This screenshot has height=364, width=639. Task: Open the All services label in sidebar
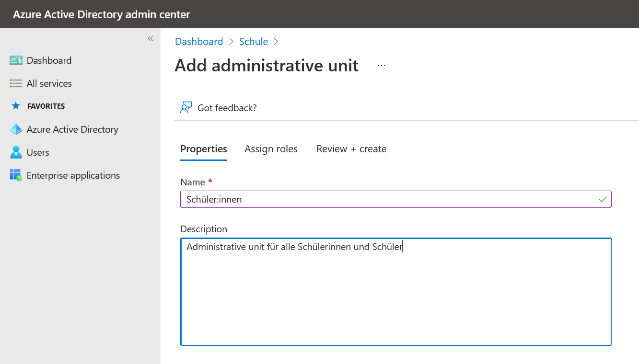point(49,83)
